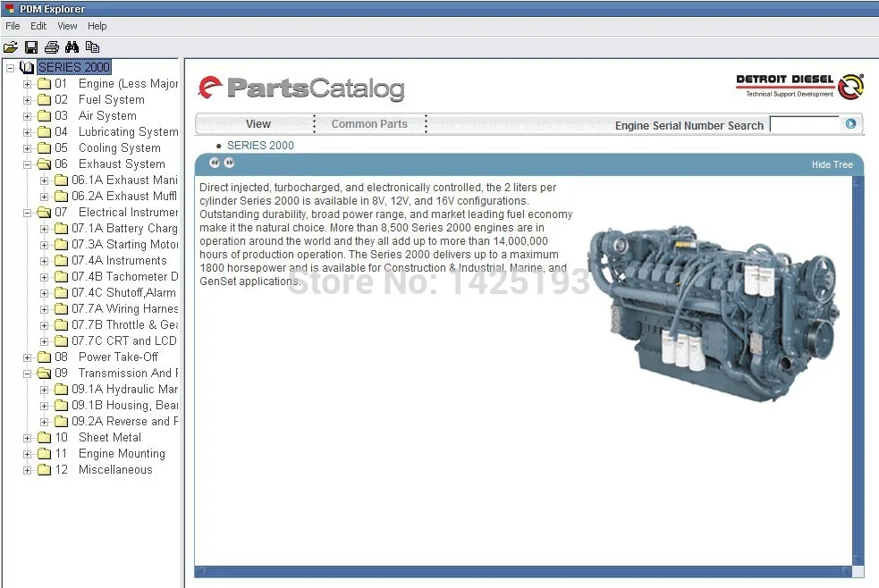
Task: Search using the binoculars toolbar icon
Action: point(72,47)
